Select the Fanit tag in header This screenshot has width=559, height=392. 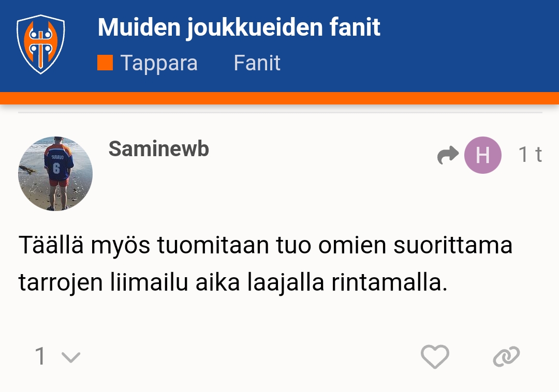coord(257,63)
